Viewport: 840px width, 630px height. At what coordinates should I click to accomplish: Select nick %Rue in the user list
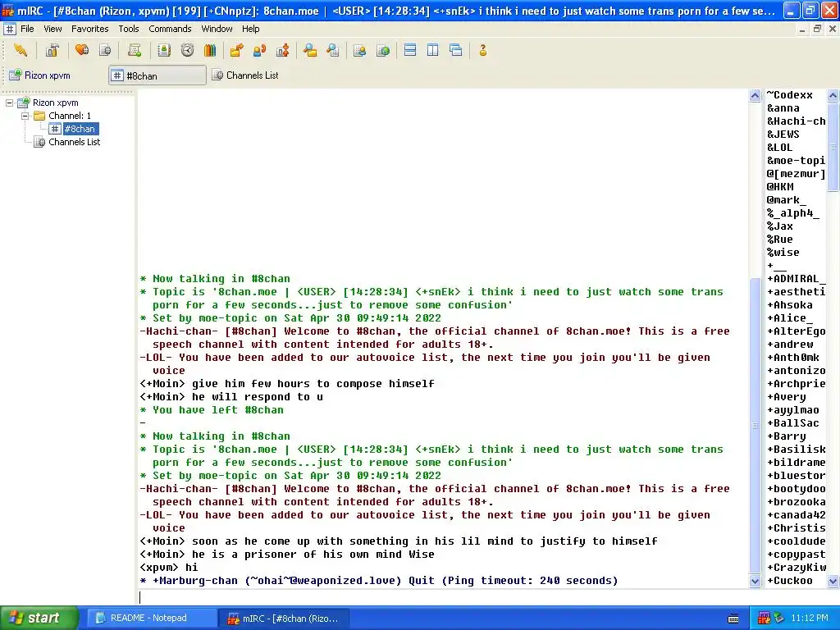tap(779, 240)
